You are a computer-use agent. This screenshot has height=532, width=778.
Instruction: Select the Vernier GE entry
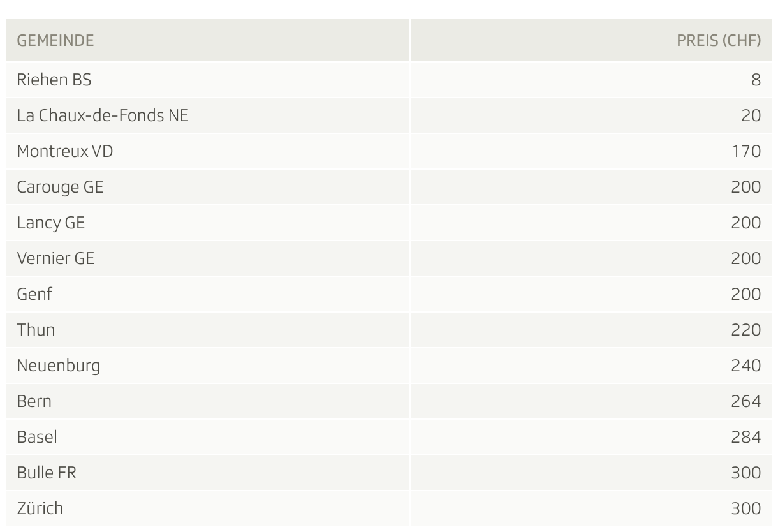point(55,258)
